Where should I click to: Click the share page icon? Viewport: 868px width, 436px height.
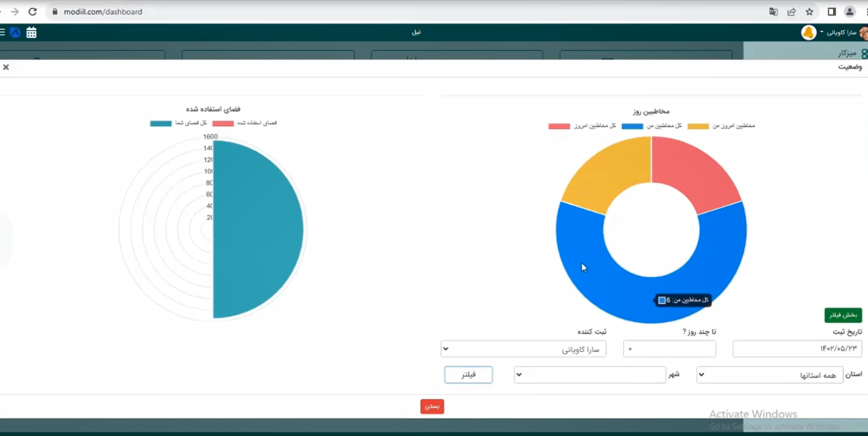pyautogui.click(x=791, y=12)
